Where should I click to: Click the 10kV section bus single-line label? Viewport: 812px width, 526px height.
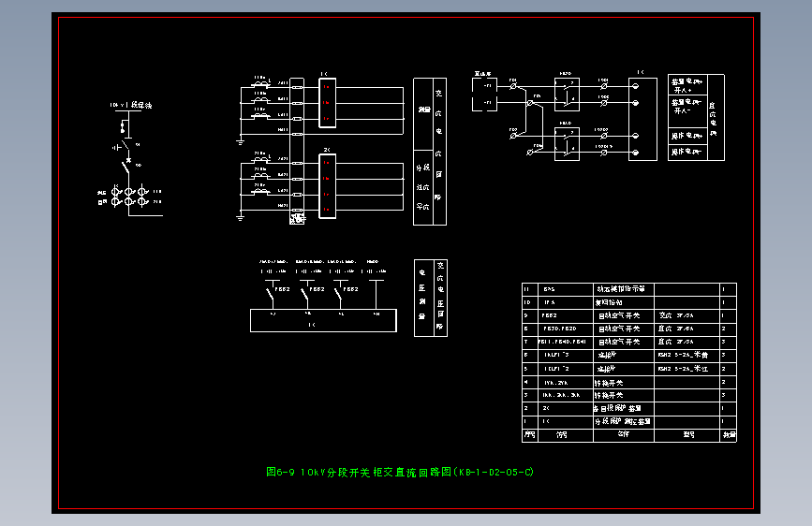pos(131,105)
